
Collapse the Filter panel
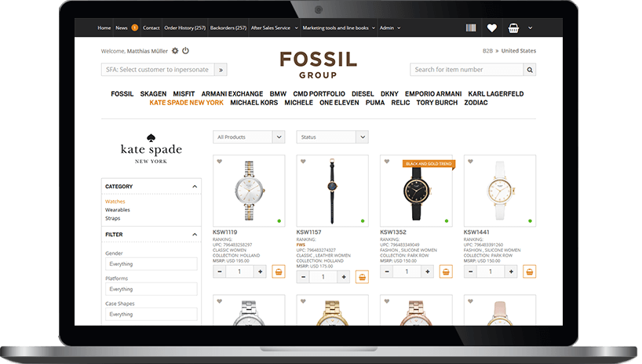(x=195, y=235)
